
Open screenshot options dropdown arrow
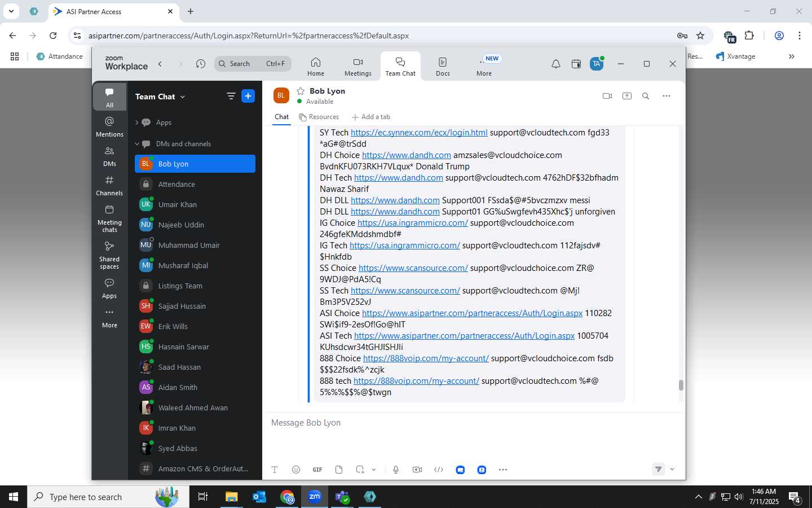374,470
